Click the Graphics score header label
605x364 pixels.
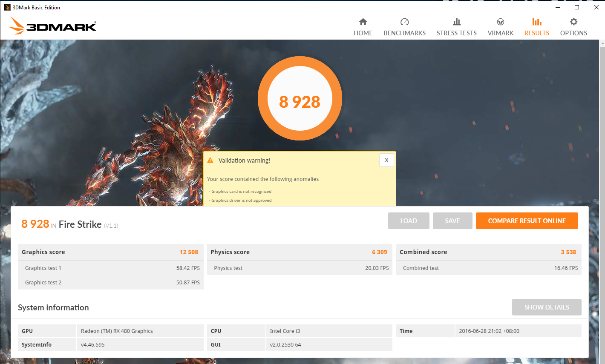(x=43, y=252)
